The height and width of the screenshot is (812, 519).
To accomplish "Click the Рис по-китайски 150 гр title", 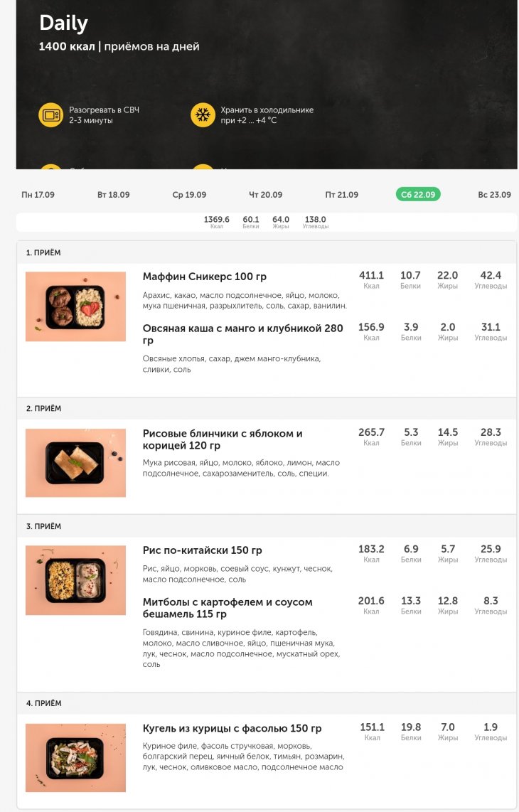I will (203, 550).
